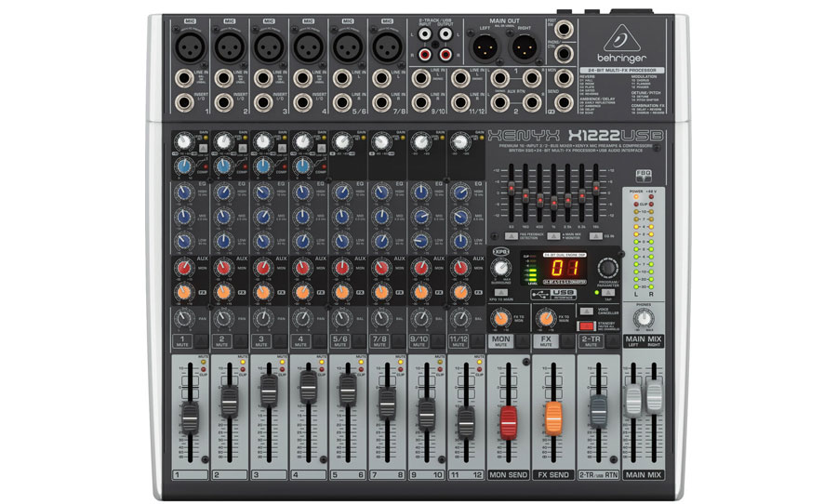The image size is (837, 504).
Task: Toggle the channel 3 LOW CUT button
Action: coord(283,149)
